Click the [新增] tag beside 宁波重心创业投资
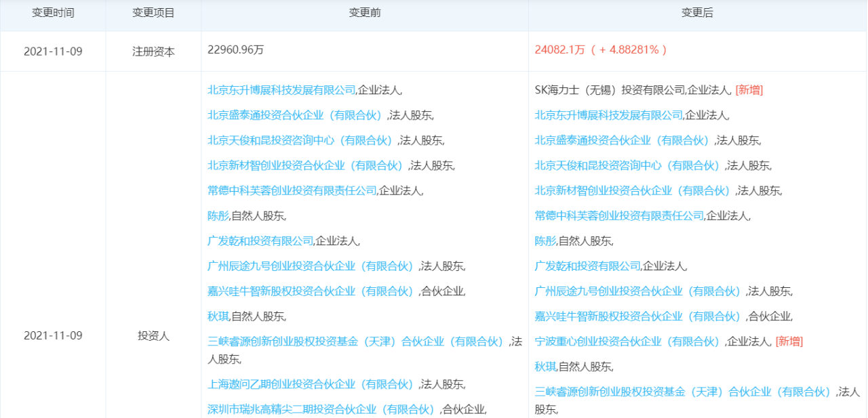 pos(789,341)
